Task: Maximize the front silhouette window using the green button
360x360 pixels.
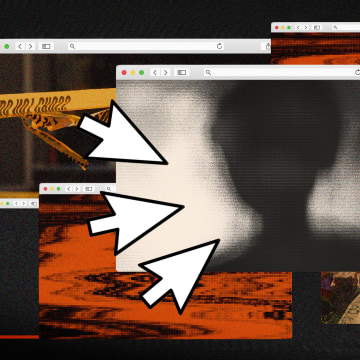Action: tap(141, 72)
